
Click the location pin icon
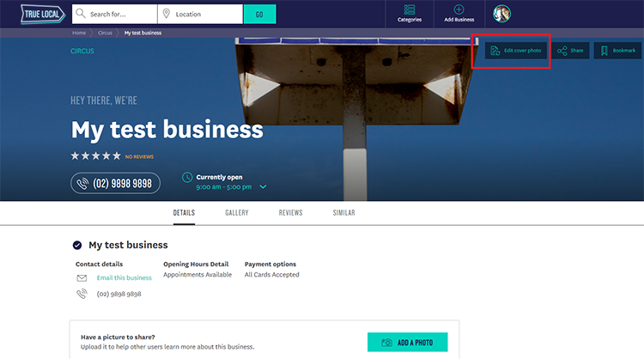point(167,14)
